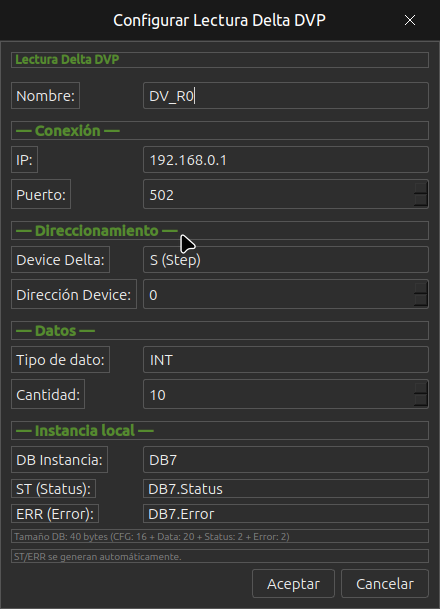Close the Configurar Lectura Delta DVP dialog

(410, 20)
